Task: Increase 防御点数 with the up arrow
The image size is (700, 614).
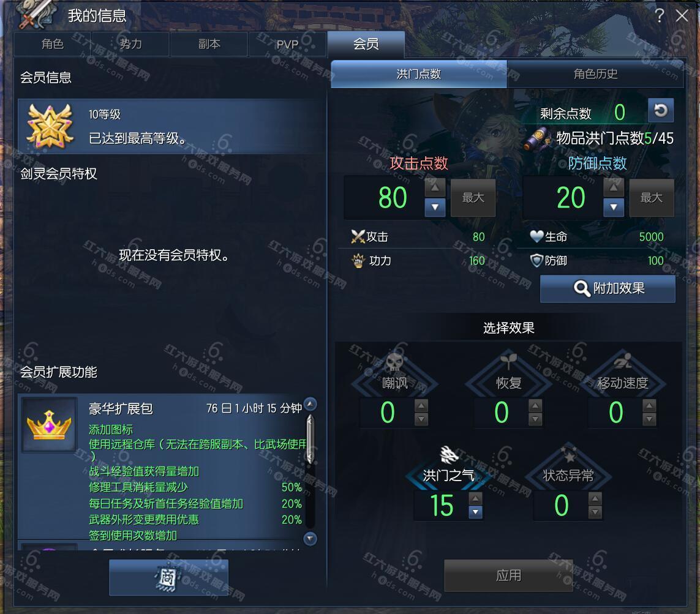Action: [x=614, y=187]
